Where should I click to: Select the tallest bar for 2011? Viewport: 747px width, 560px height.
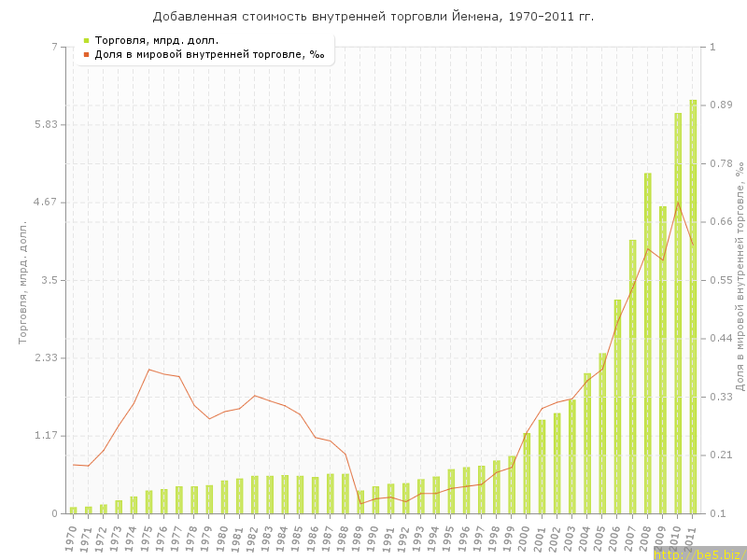pyautogui.click(x=693, y=306)
